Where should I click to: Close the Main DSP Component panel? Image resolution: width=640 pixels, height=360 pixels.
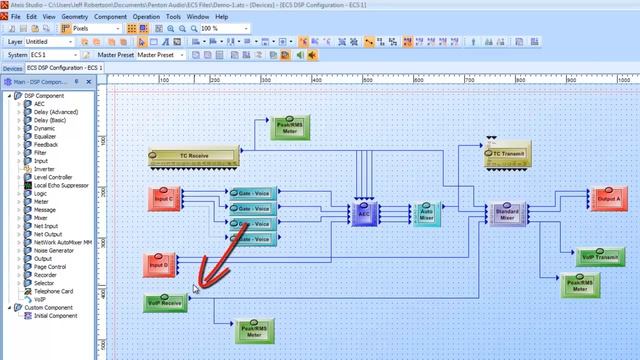coord(89,82)
